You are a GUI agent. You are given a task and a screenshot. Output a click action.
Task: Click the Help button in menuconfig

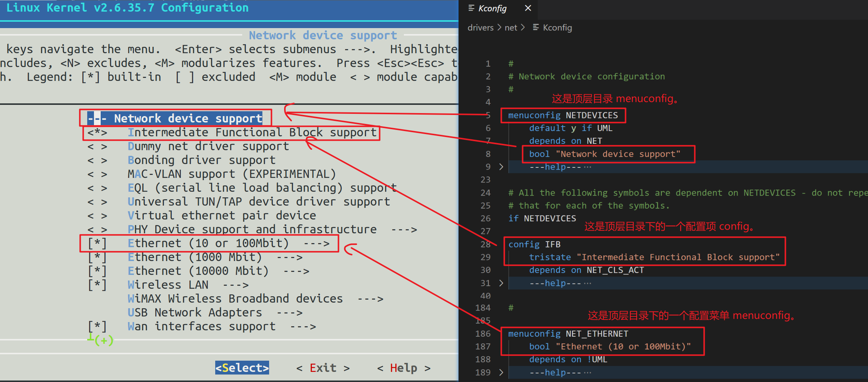pos(404,368)
